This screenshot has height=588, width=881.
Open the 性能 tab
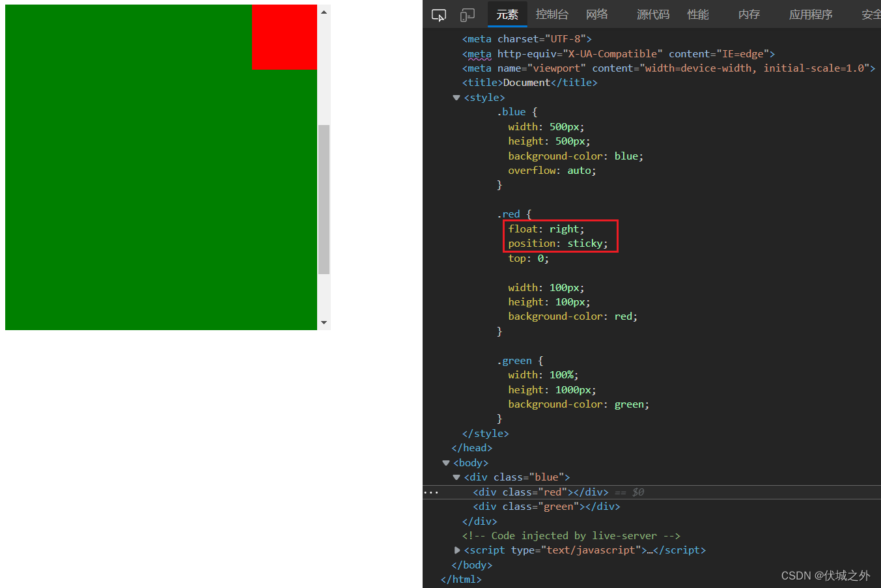point(698,14)
